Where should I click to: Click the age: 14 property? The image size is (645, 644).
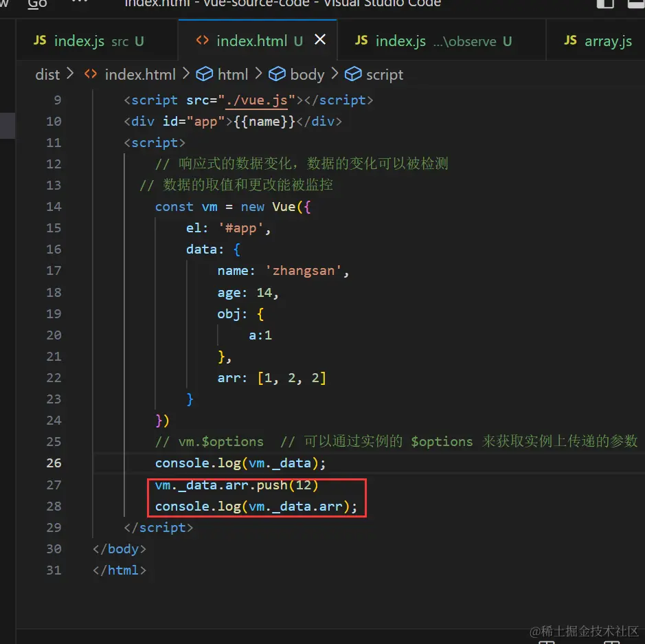pos(248,293)
